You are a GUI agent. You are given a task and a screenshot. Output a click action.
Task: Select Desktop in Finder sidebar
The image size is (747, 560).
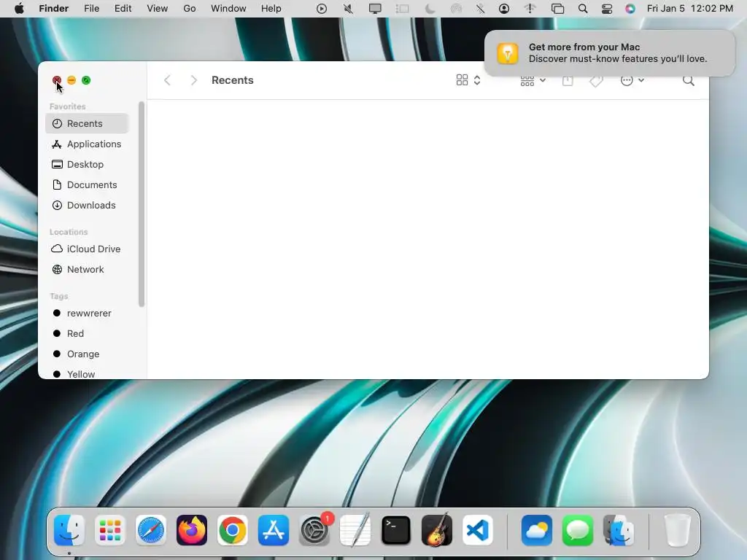(x=88, y=164)
